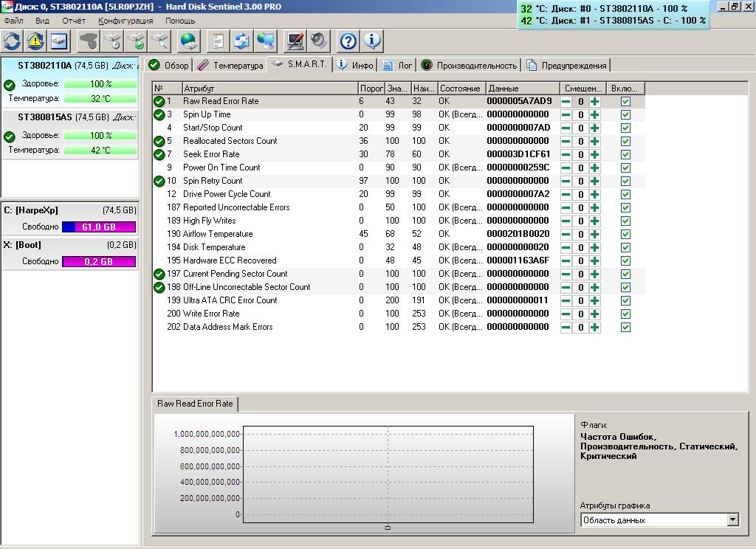The height and width of the screenshot is (549, 756).
Task: Click the minus offset button for Drive Power Cycle Count
Action: pos(566,195)
